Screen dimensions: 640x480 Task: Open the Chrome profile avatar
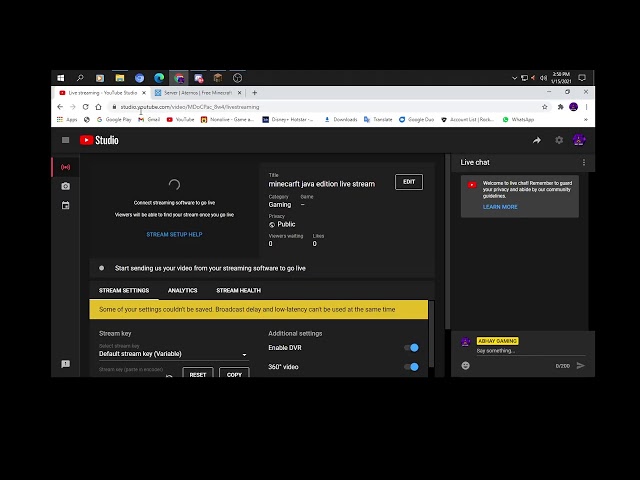coord(573,107)
